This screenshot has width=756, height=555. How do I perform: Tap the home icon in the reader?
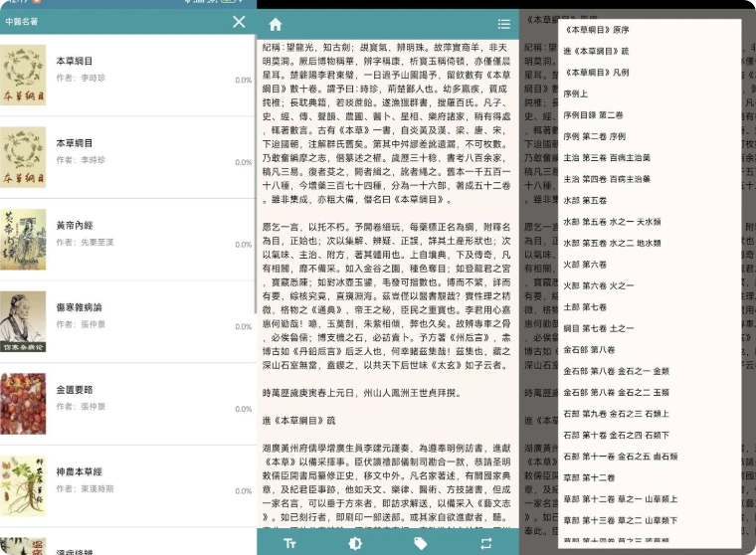(276, 24)
